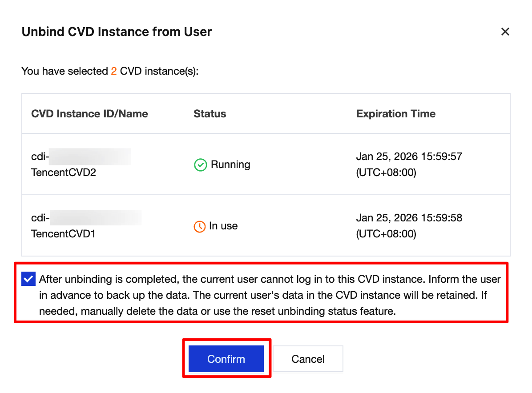Select the TencentCVD2 instance name

point(64,172)
